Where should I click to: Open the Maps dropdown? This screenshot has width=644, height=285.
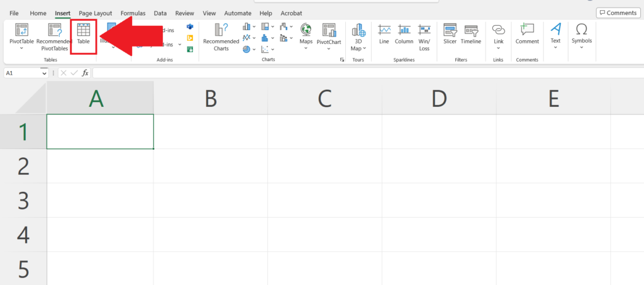(306, 48)
